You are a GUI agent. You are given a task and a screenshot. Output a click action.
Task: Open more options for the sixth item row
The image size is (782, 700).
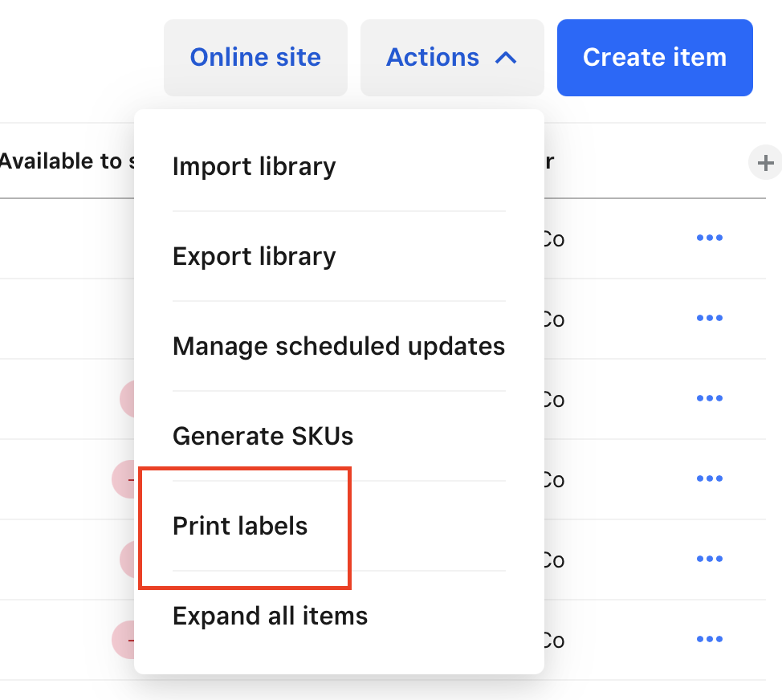pos(710,640)
